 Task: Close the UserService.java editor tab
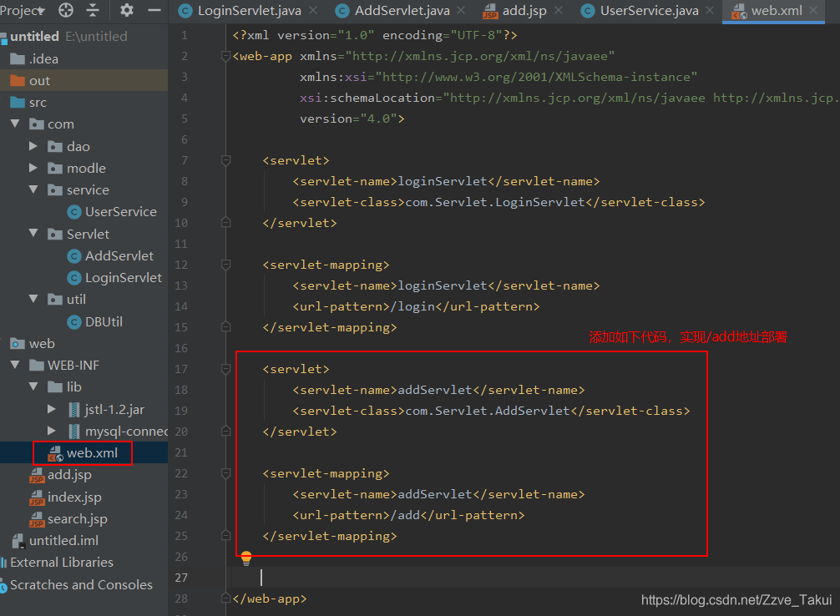(x=710, y=11)
